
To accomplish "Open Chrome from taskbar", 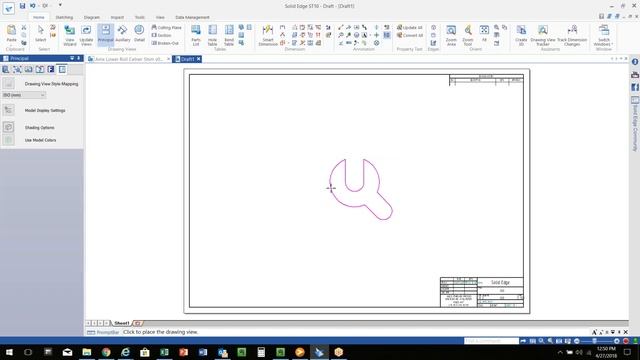I will pos(106,352).
